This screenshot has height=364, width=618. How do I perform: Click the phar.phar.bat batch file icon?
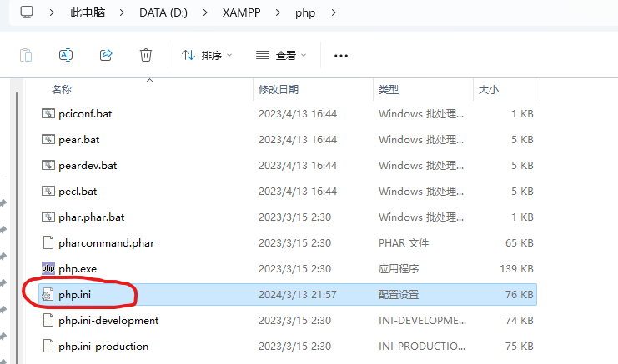(48, 217)
